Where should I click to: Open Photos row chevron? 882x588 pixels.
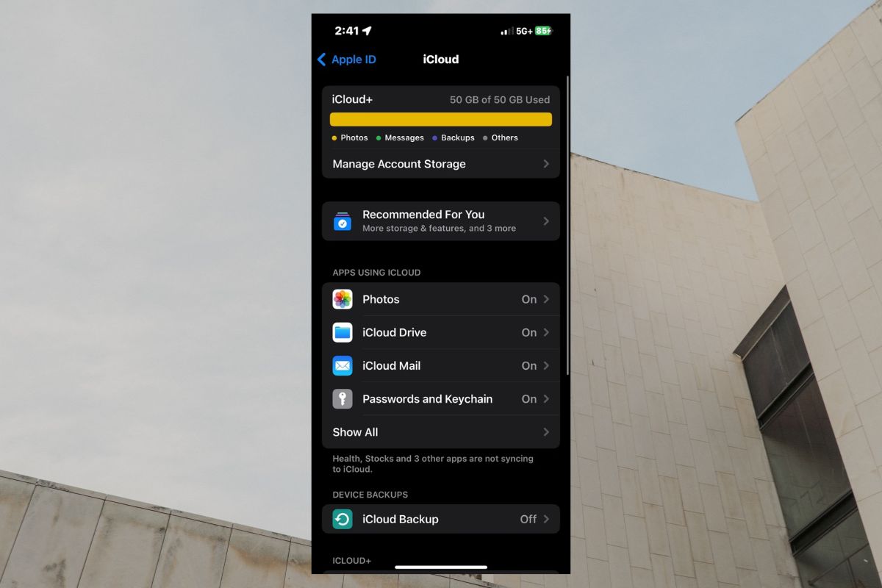(546, 299)
